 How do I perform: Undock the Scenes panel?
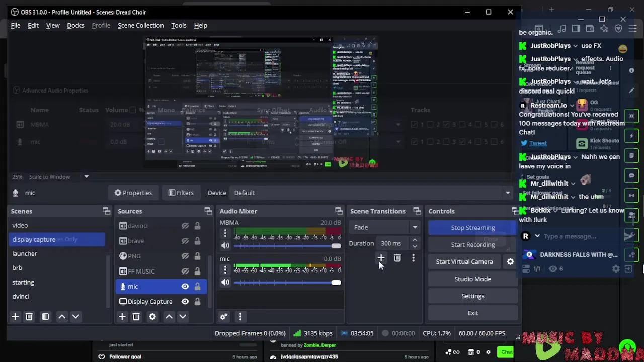tap(106, 211)
